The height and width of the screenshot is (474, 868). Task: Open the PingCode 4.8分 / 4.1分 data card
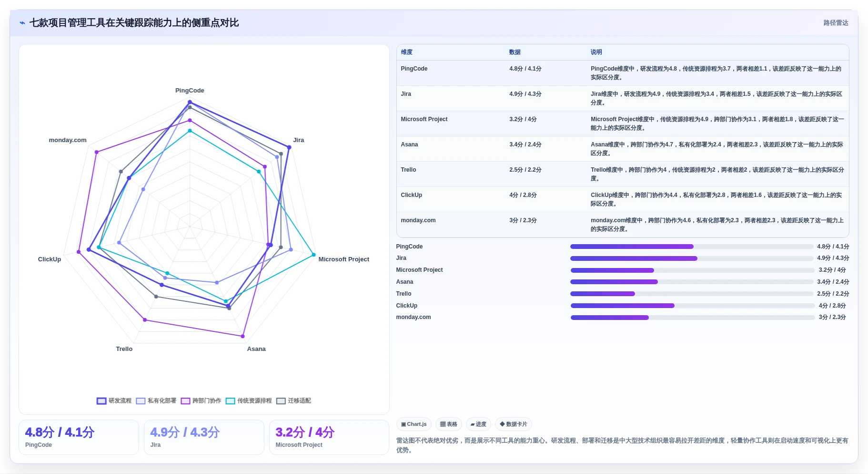(79, 437)
